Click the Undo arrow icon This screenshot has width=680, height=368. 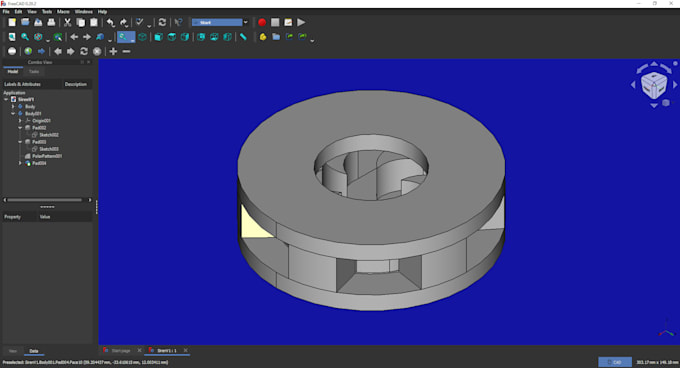pos(111,22)
